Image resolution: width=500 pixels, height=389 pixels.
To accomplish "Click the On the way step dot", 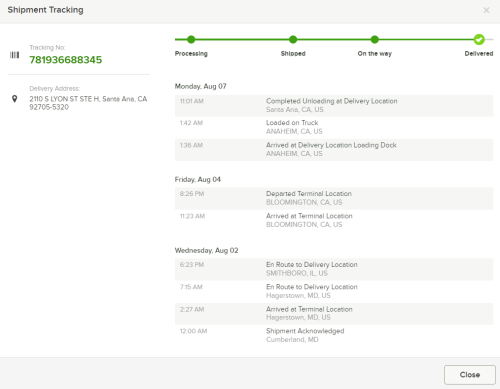I will tap(375, 39).
